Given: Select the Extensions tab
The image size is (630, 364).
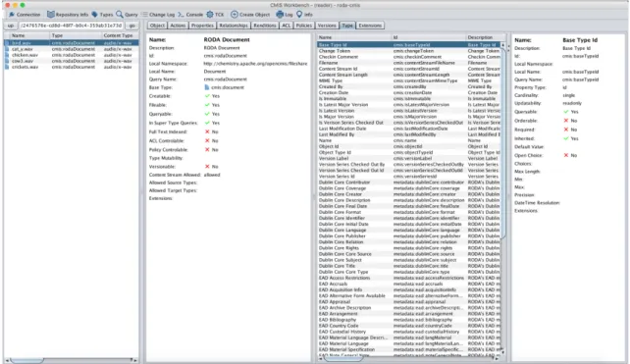Looking at the screenshot, I should [370, 26].
